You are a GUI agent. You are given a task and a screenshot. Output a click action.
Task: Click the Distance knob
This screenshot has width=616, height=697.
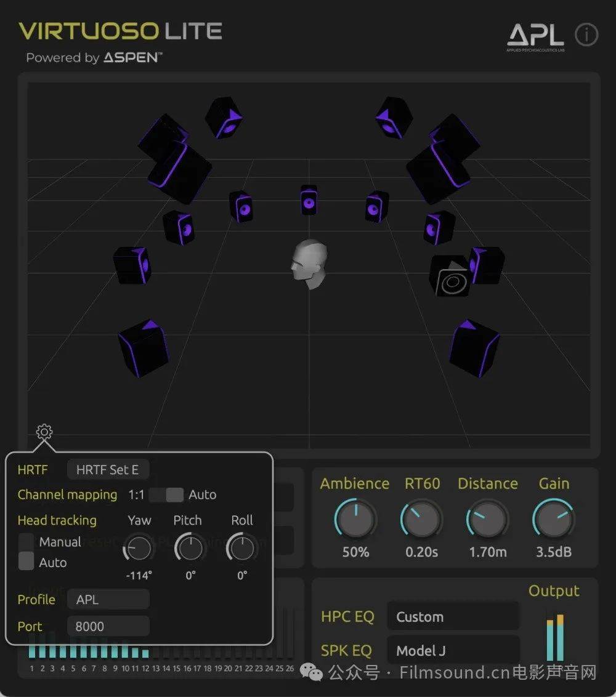tap(487, 519)
